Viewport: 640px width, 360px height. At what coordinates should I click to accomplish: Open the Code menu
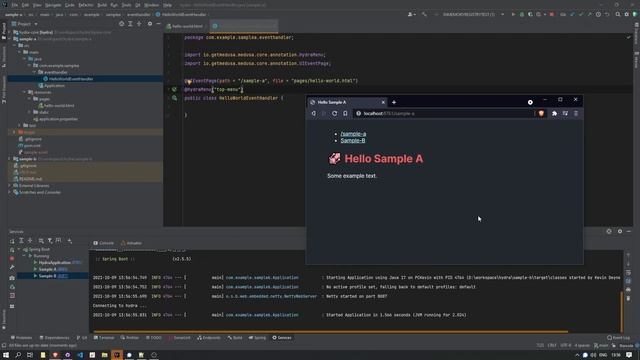[70, 5]
